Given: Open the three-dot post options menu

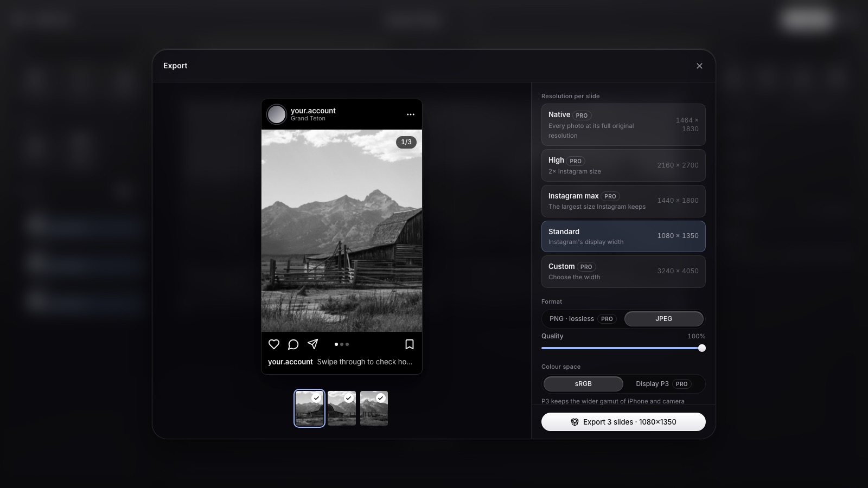Looking at the screenshot, I should pos(411,114).
